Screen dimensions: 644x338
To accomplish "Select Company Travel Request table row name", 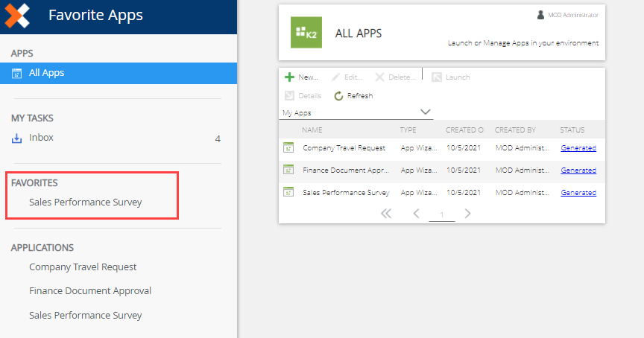I will point(344,148).
